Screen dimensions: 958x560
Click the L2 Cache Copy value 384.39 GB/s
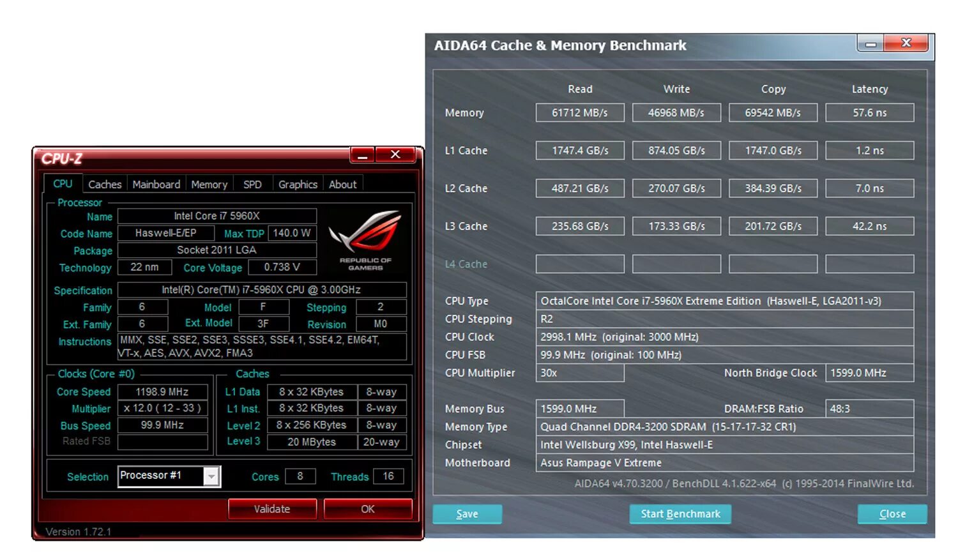[x=773, y=188]
